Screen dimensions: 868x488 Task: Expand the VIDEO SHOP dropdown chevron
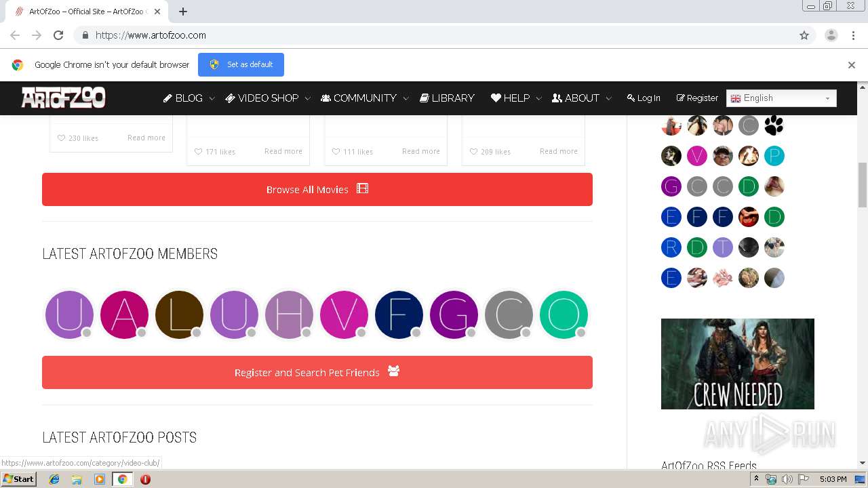coord(307,99)
